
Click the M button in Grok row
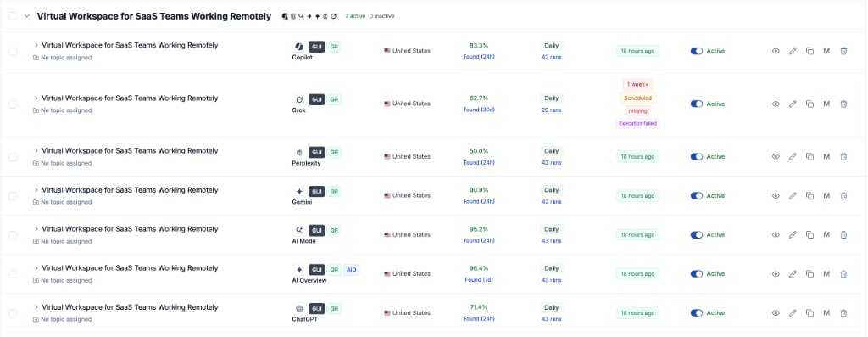pos(826,104)
